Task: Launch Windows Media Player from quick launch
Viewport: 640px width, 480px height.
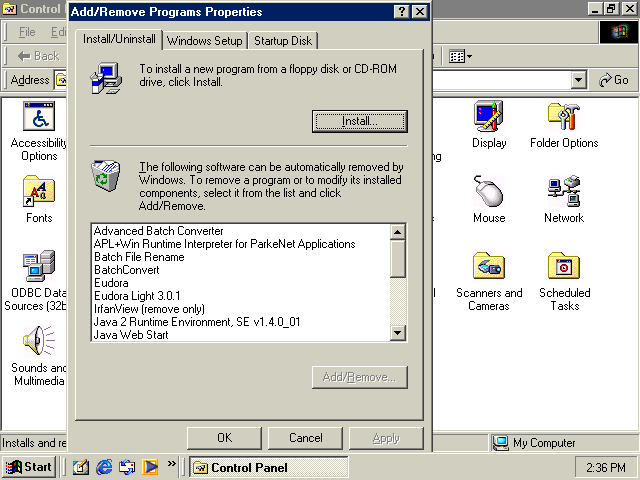Action: pyautogui.click(x=150, y=467)
